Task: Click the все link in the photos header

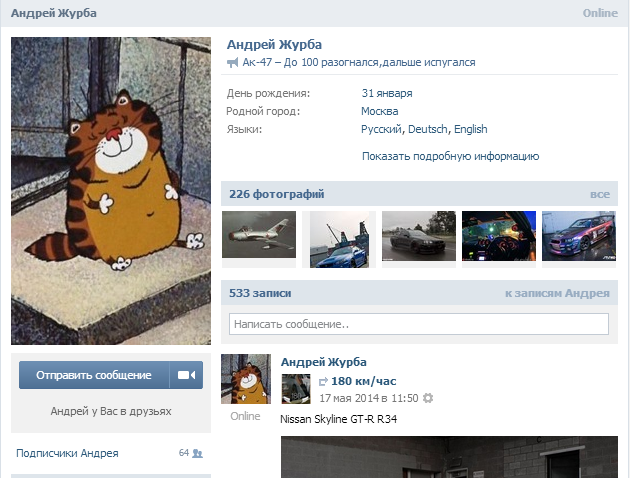Action: [x=600, y=195]
